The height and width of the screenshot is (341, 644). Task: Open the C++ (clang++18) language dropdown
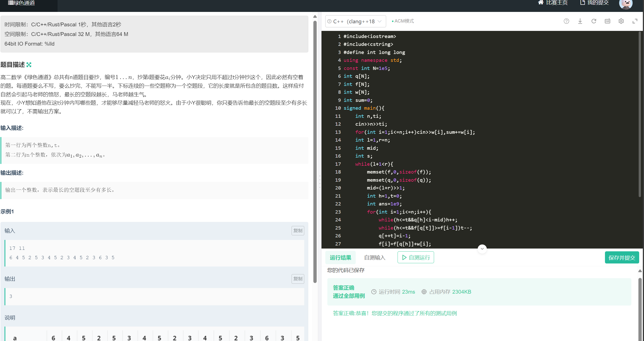click(355, 21)
